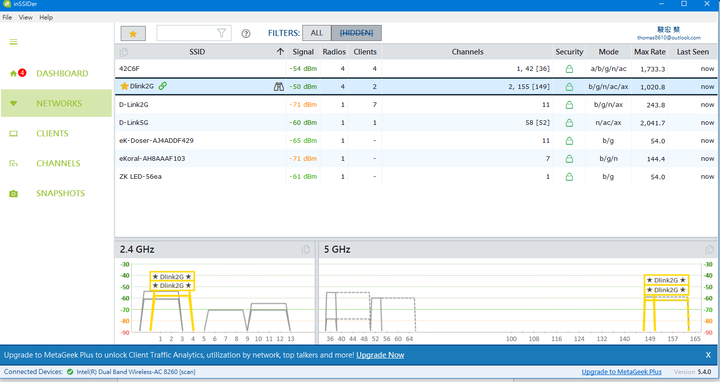Click the green connected device check icon
720x382 pixels.
tap(70, 372)
